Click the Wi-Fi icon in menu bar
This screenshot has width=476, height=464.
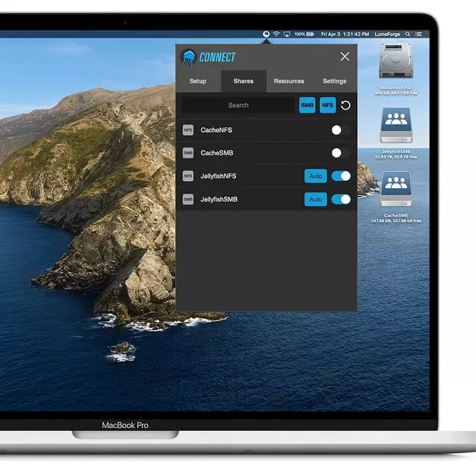coord(276,34)
